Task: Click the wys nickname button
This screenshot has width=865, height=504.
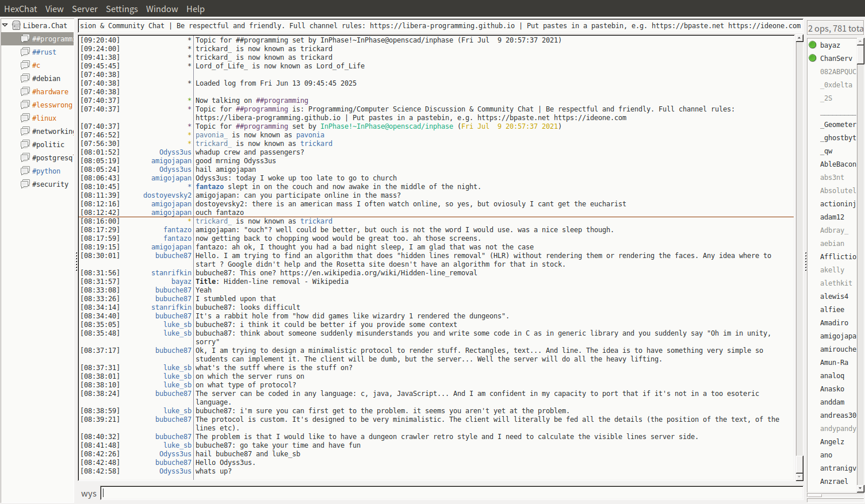Action: 89,494
